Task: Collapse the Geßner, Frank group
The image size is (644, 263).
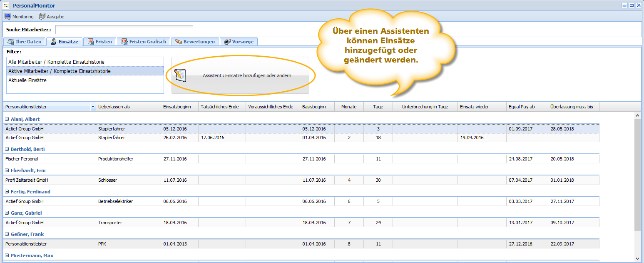Action: point(7,235)
